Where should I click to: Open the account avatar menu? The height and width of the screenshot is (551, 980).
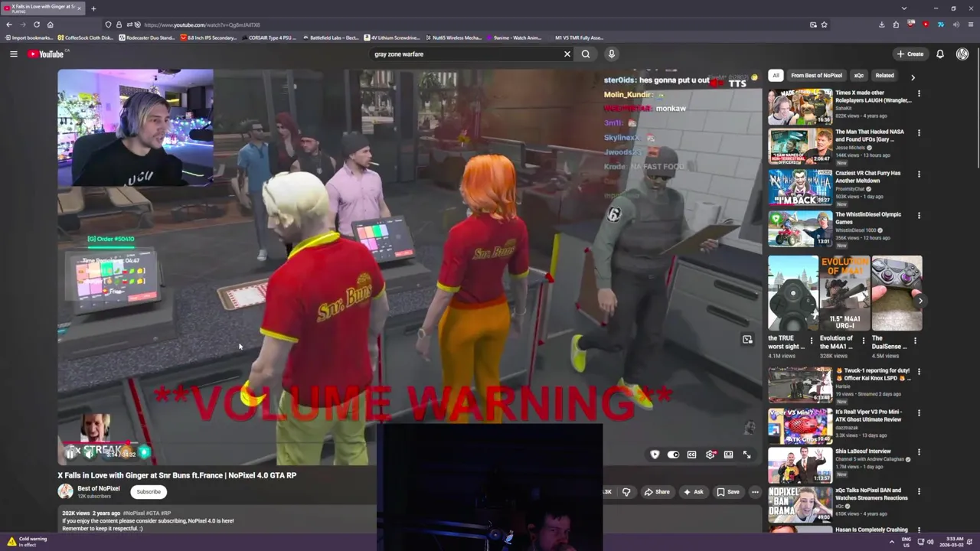click(x=962, y=54)
